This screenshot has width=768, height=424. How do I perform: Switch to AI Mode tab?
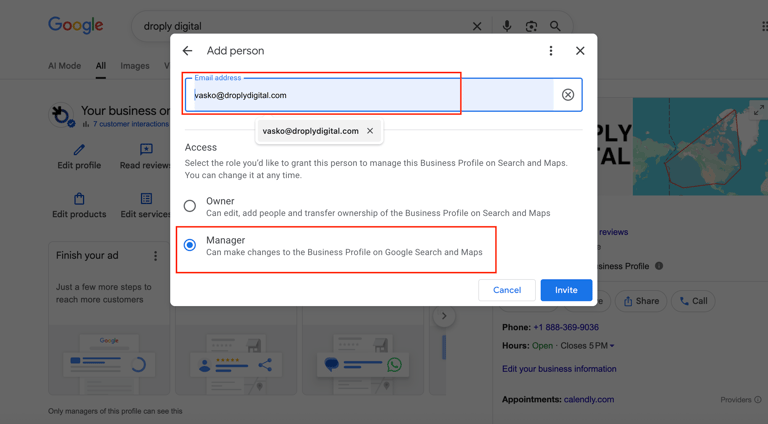65,66
